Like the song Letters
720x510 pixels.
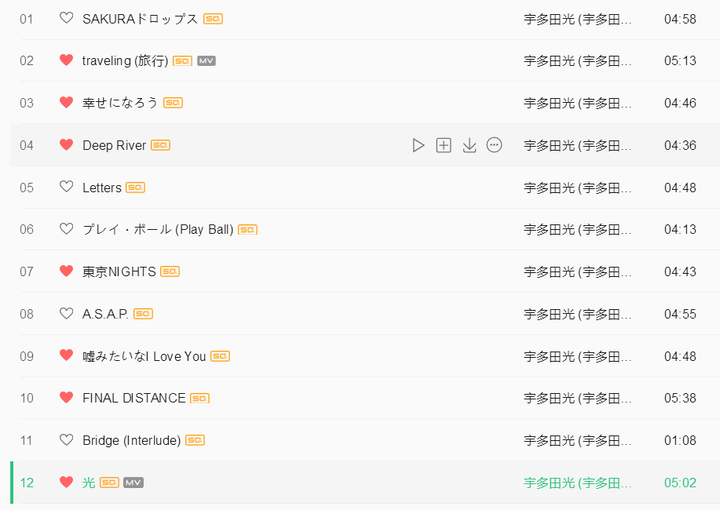67,187
